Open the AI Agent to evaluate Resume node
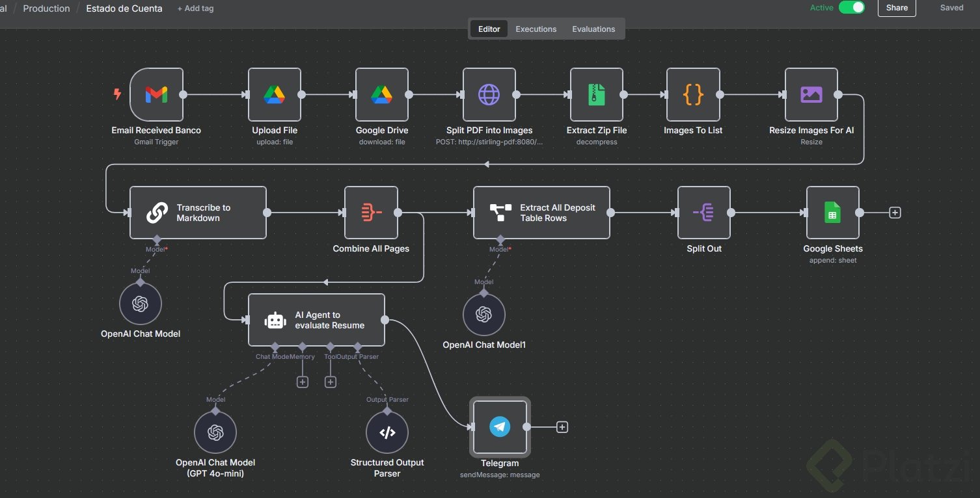 pos(316,320)
